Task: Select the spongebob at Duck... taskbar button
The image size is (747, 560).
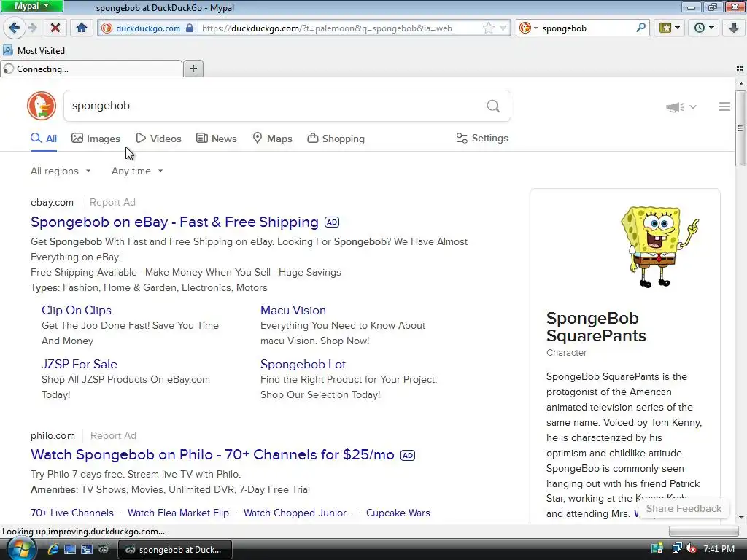Action: coord(175,549)
